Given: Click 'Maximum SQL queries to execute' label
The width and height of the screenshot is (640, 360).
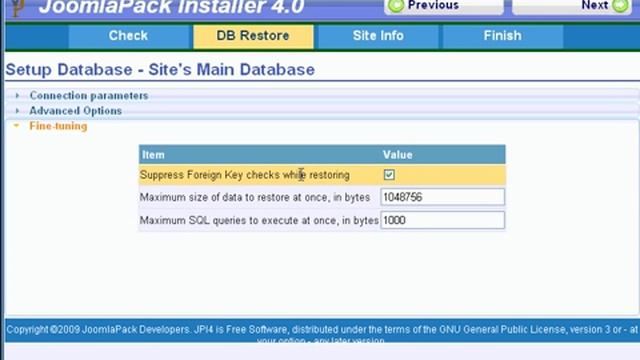Looking at the screenshot, I should [x=259, y=220].
